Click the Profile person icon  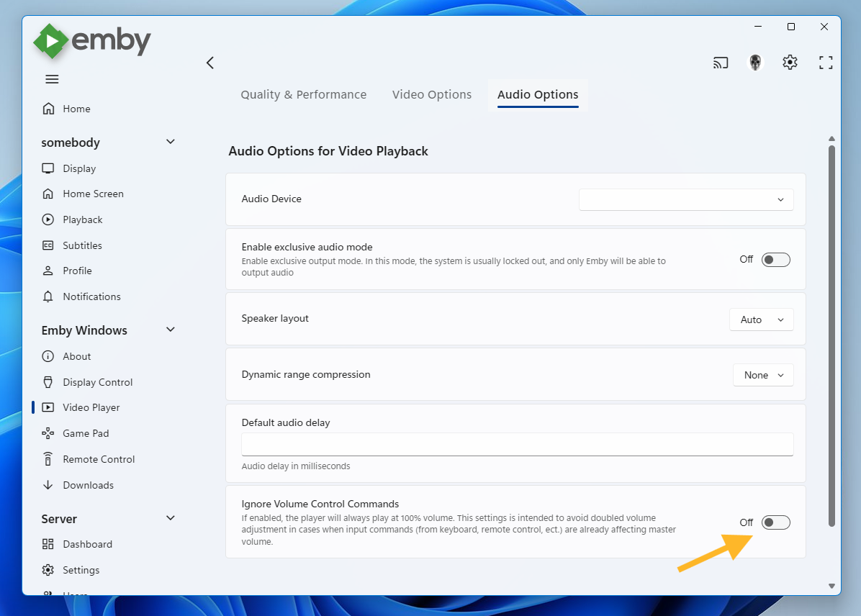48,271
